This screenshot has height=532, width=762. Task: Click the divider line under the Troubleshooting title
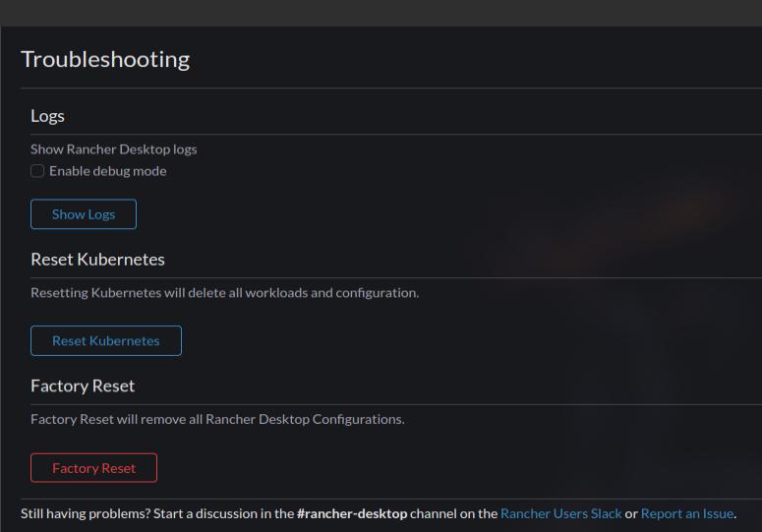point(390,89)
